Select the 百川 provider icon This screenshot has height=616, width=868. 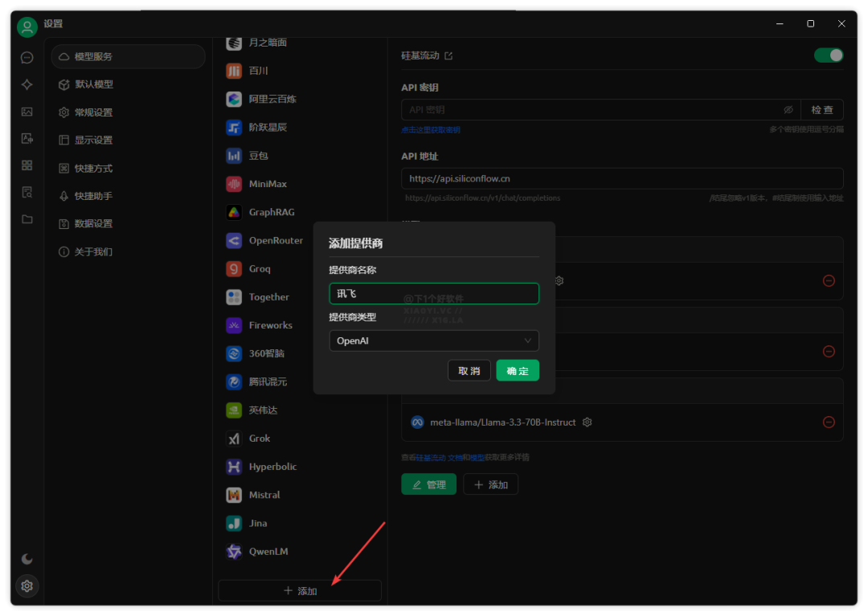(234, 71)
